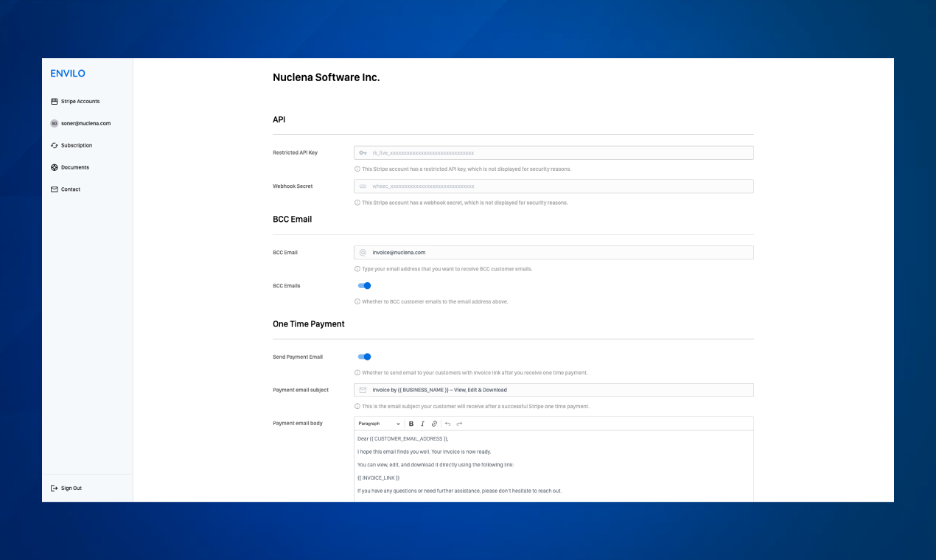Click the "Nuclena Software Inc." heading

click(x=326, y=77)
